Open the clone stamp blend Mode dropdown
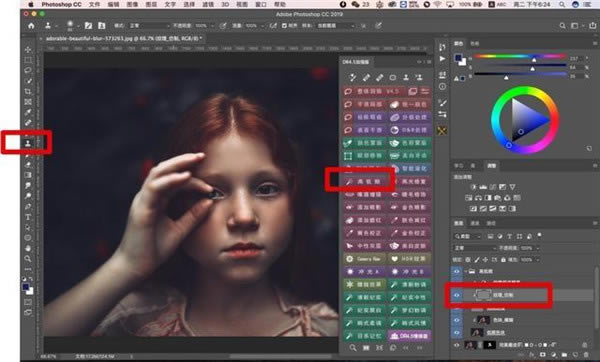The height and width of the screenshot is (362, 600). click(149, 26)
